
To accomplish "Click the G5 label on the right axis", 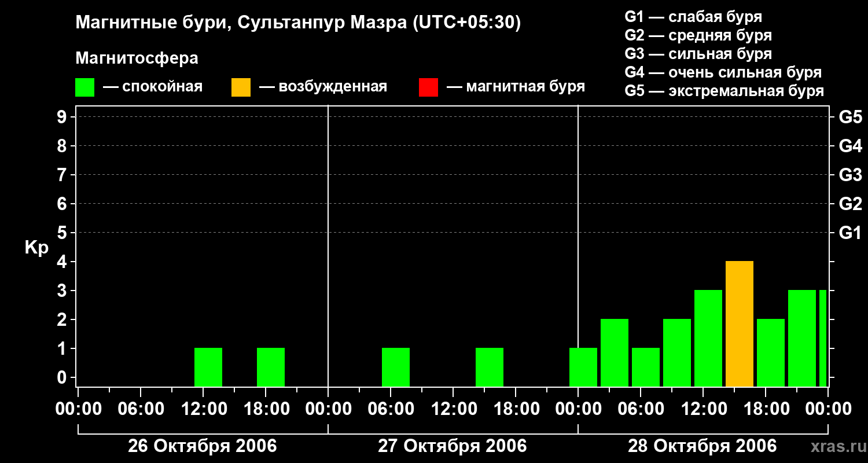I will coord(850,117).
